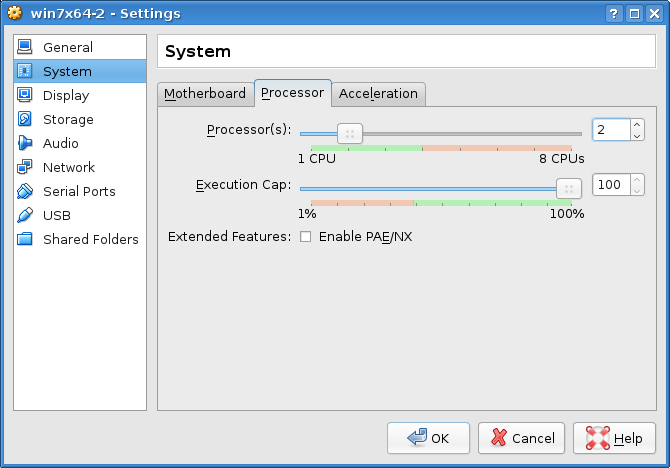Select the Serial Ports icon
The width and height of the screenshot is (670, 468).
[25, 191]
